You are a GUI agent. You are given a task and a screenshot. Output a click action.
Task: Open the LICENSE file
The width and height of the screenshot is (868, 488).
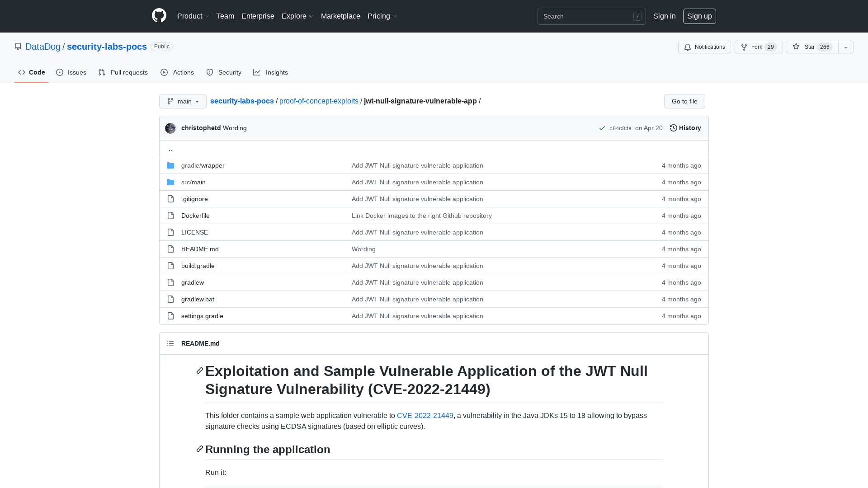coord(194,232)
